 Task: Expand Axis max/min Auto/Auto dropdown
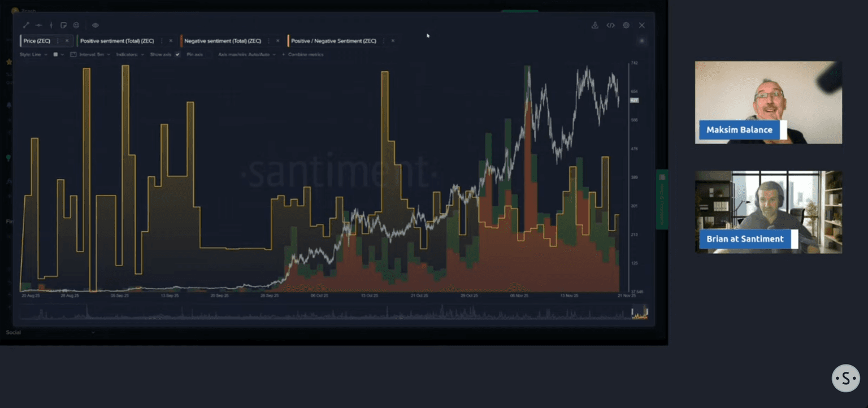pos(247,55)
